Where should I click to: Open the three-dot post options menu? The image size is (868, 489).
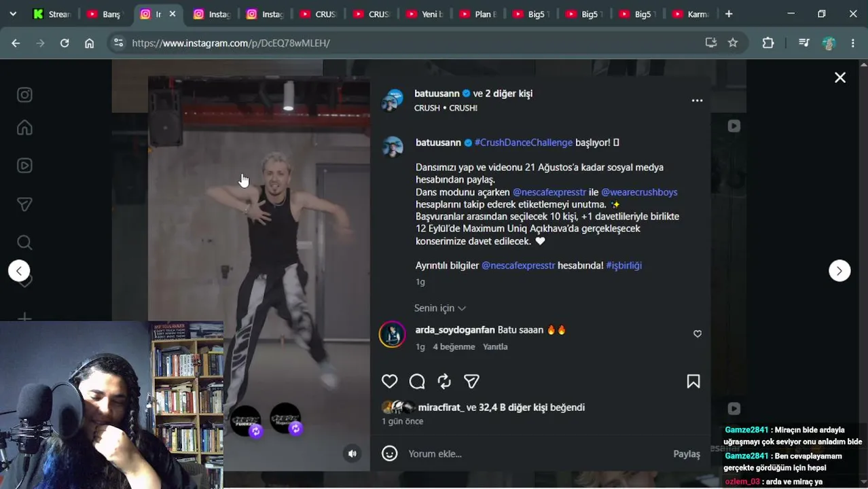click(697, 101)
